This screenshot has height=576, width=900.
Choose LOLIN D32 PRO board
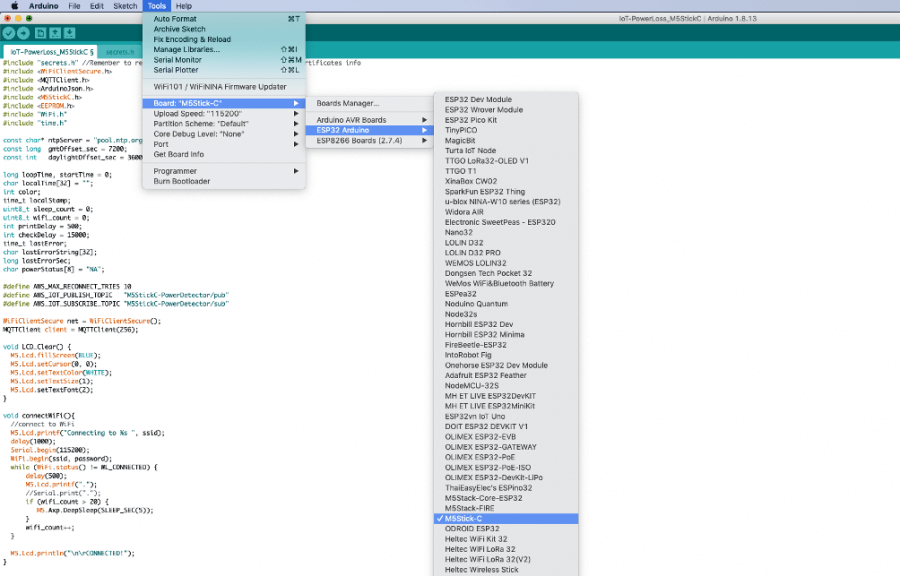506,252
